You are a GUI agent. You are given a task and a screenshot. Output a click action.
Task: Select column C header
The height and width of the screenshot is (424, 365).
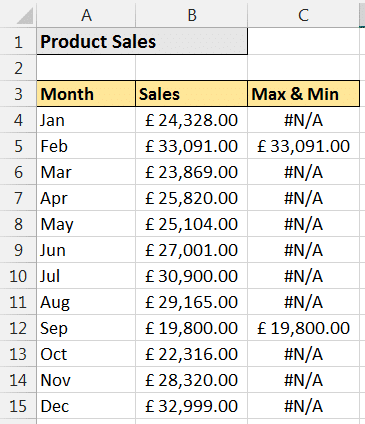[x=303, y=15]
